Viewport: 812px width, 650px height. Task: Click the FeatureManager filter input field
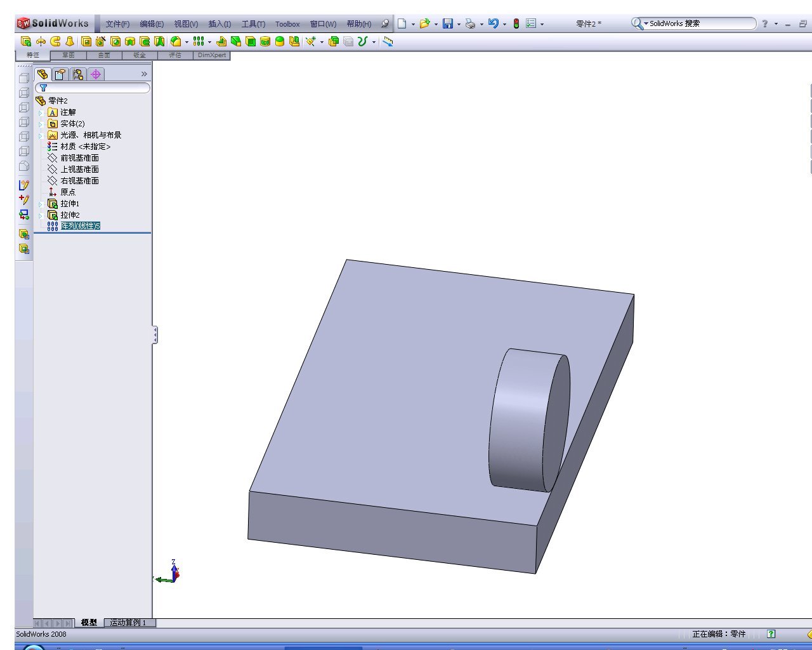(x=93, y=88)
